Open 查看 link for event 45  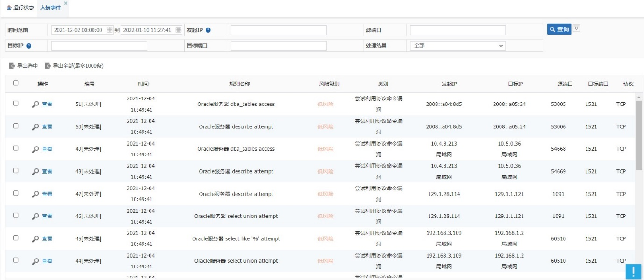point(47,239)
